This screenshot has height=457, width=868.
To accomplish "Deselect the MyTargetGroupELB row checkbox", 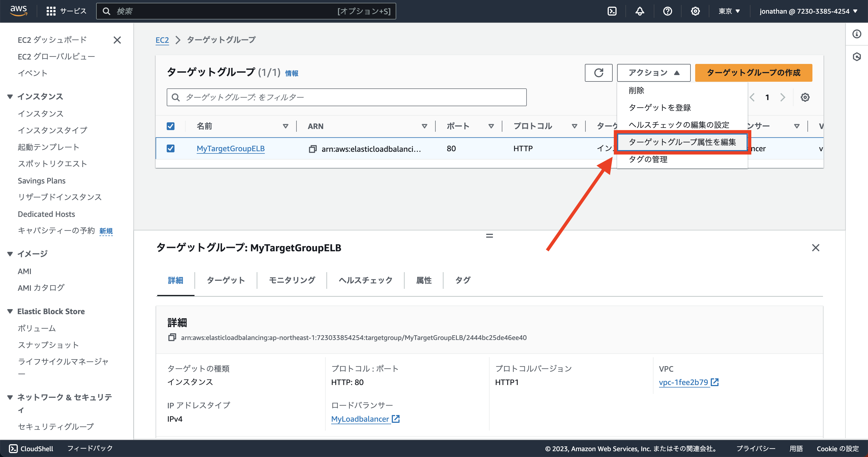I will point(171,148).
